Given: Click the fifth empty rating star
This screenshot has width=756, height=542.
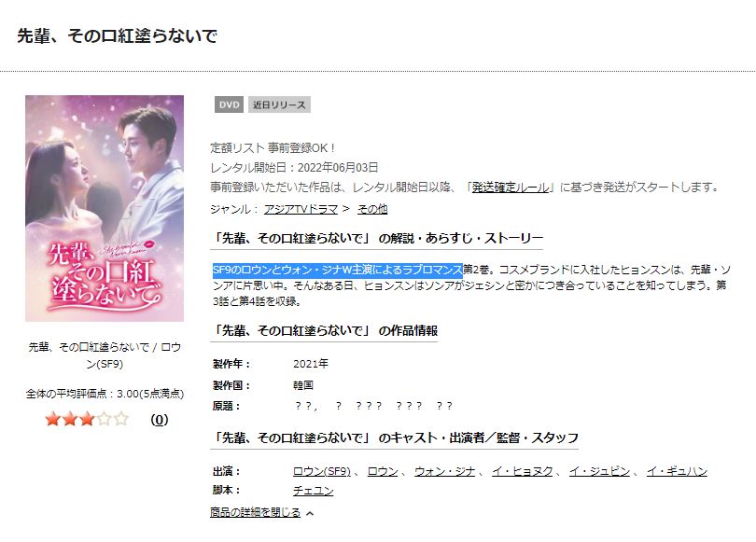Looking at the screenshot, I should (121, 419).
